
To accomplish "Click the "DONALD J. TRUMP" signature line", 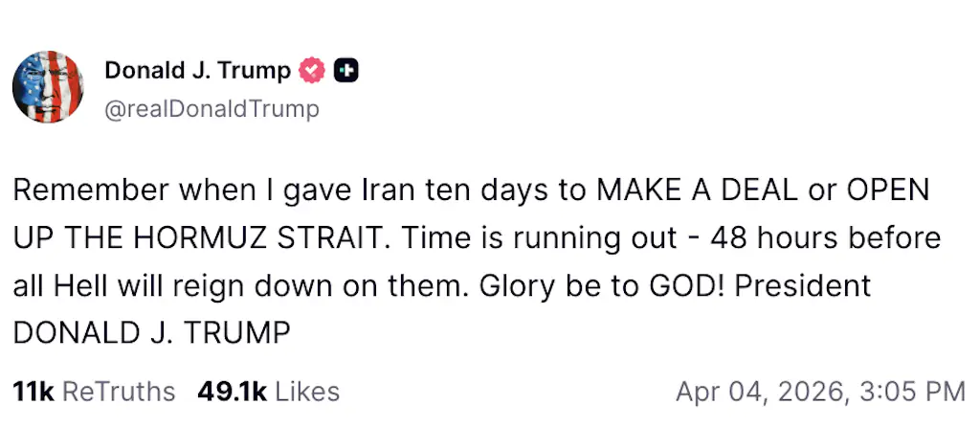I will coord(151,333).
